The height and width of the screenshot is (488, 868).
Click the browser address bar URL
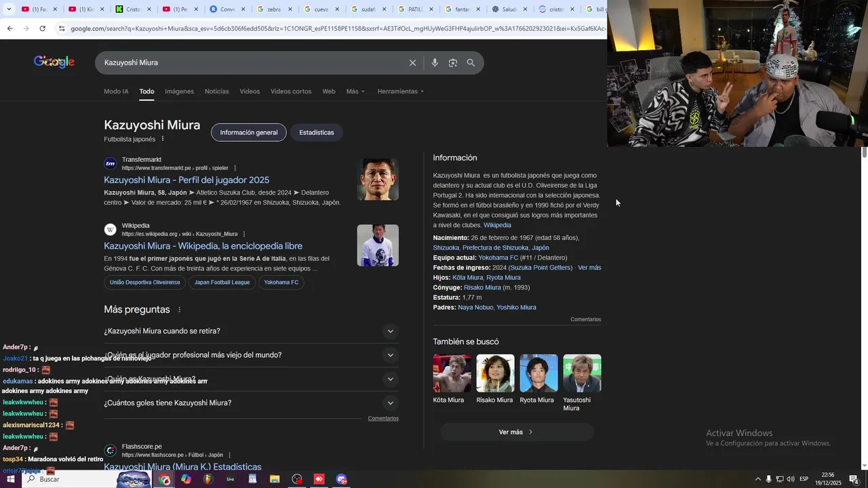click(x=338, y=28)
